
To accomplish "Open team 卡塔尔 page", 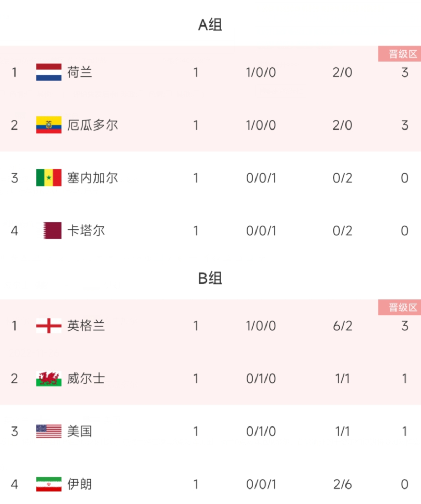I will pyautogui.click(x=86, y=230).
